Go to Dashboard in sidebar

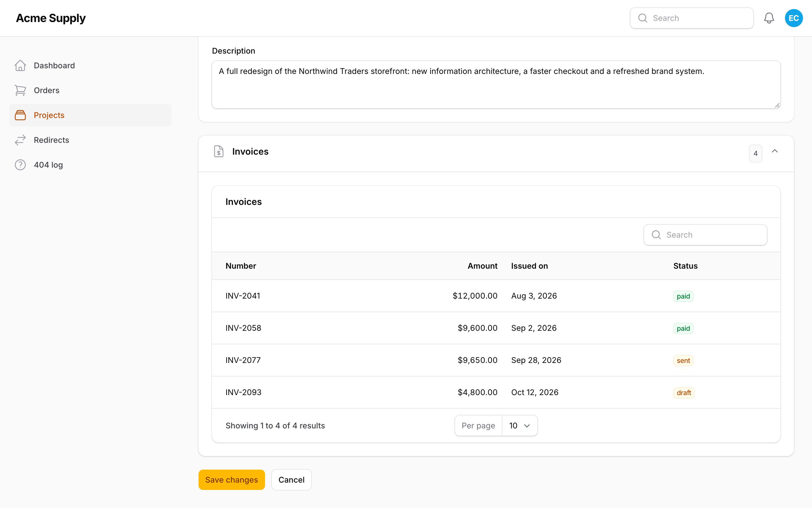pyautogui.click(x=90, y=65)
